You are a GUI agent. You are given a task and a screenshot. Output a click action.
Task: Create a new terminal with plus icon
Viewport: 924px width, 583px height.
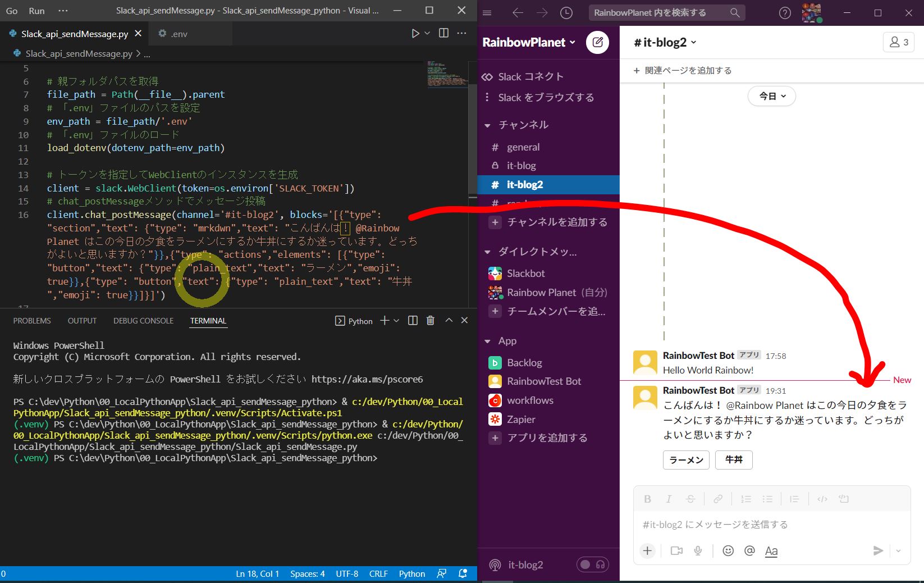pos(385,320)
